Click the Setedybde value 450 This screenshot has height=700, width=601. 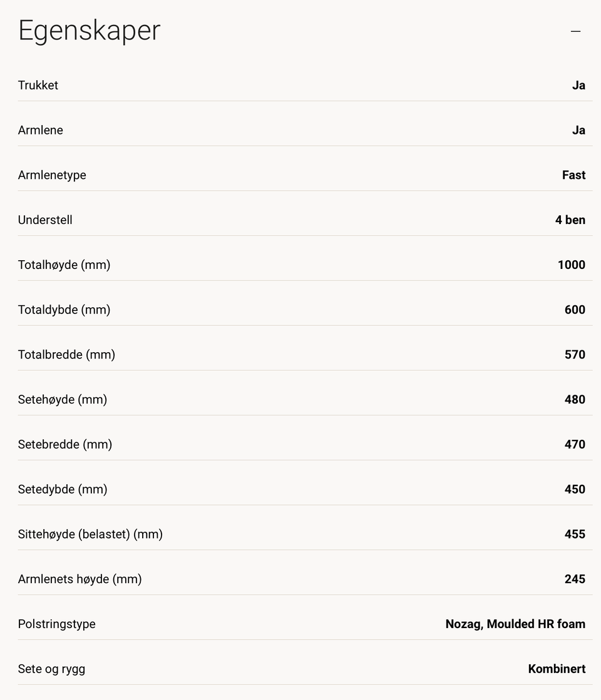tap(575, 489)
